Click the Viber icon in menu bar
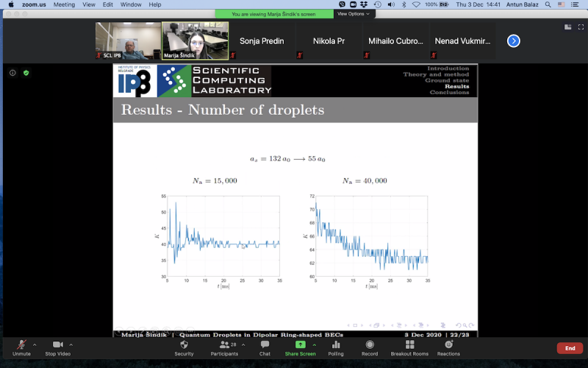The height and width of the screenshot is (368, 588). pyautogui.click(x=342, y=4)
